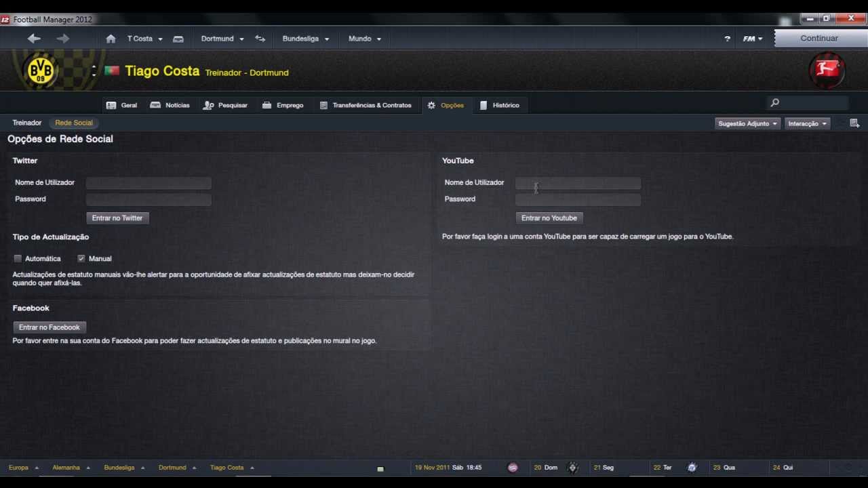This screenshot has width=868, height=488.
Task: Click the 23 Qua calendar day
Action: (724, 468)
